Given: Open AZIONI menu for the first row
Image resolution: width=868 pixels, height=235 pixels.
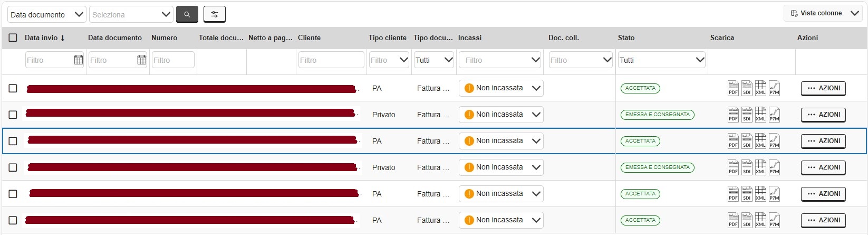Looking at the screenshot, I should point(823,88).
